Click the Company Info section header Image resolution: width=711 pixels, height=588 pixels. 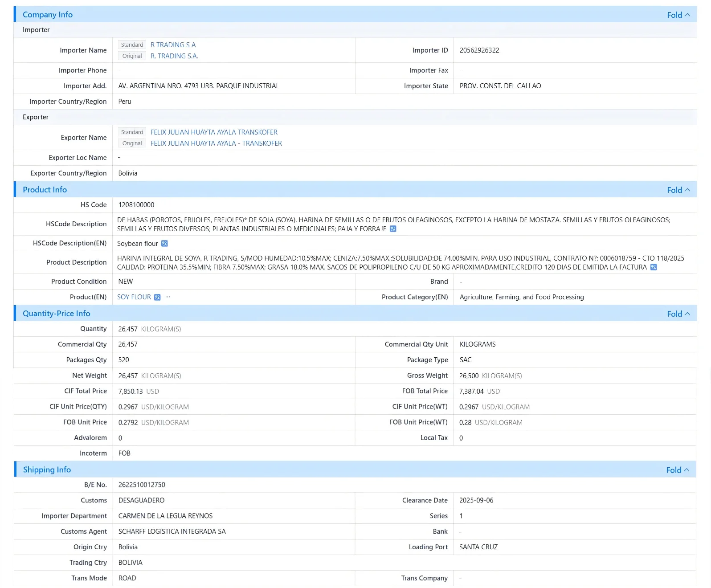pos(48,15)
